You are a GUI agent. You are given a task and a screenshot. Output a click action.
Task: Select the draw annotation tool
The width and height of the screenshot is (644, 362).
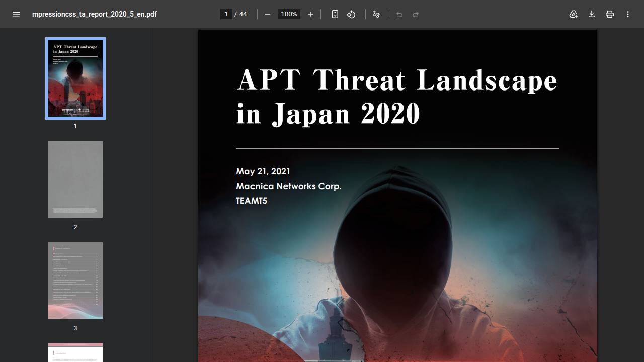click(x=376, y=14)
